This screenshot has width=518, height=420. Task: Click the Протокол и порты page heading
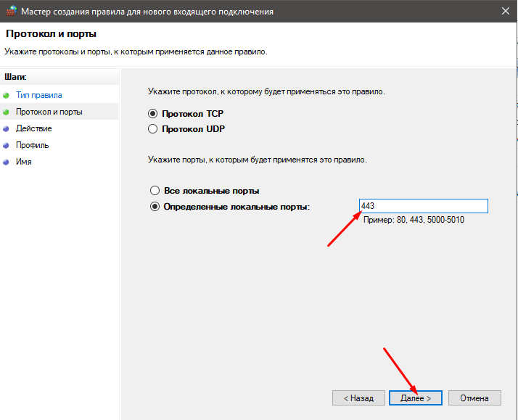point(52,33)
